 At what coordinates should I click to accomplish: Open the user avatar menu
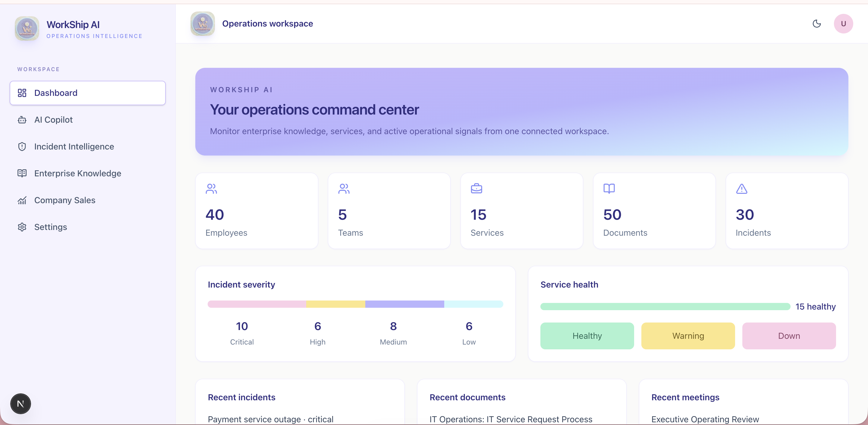[x=843, y=24]
